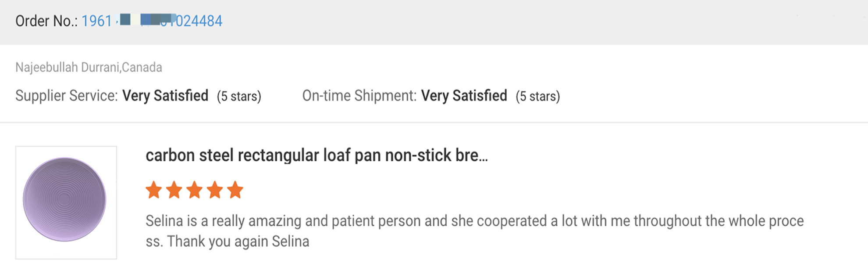The image size is (868, 274).
Task: Click the fourth orange rating star
Action: click(x=215, y=190)
